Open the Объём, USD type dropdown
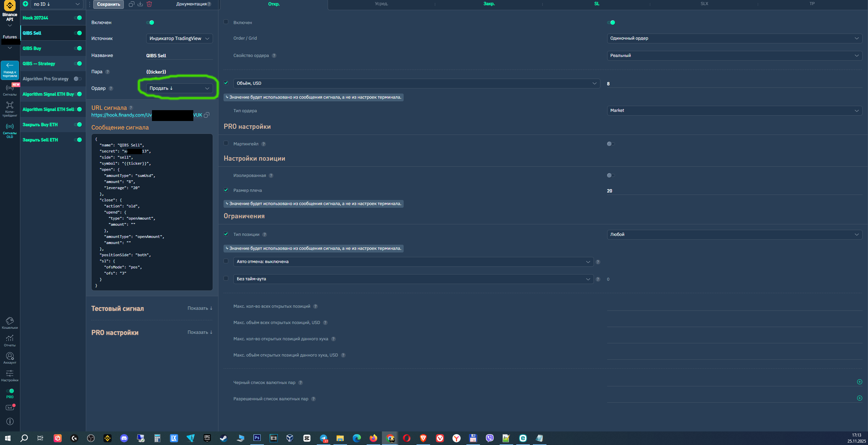868x445 pixels. pos(417,83)
